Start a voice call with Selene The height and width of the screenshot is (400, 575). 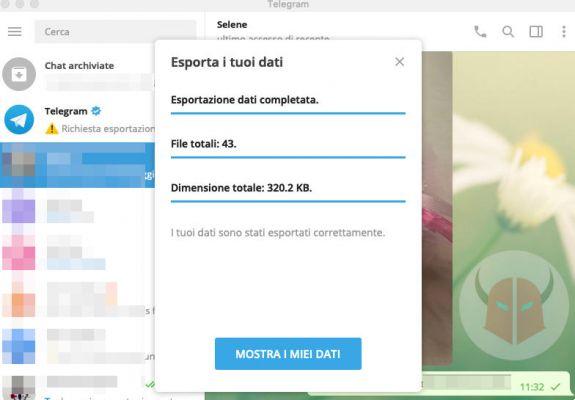(480, 32)
